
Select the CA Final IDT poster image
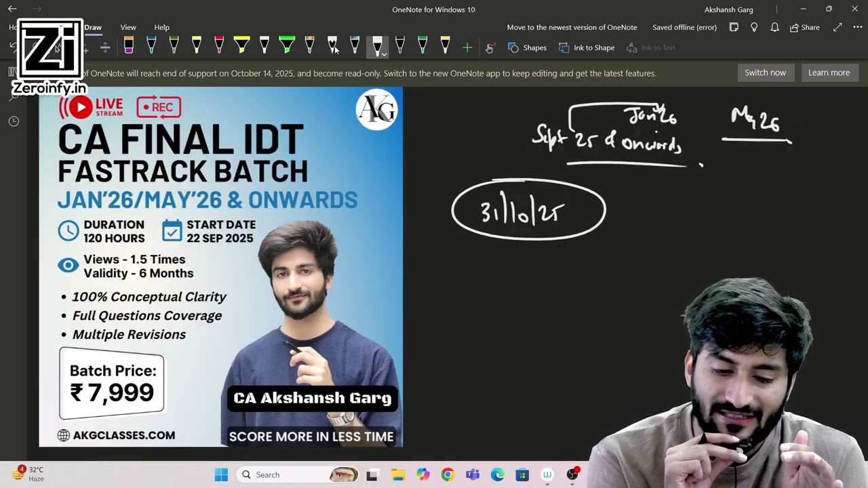tap(220, 266)
